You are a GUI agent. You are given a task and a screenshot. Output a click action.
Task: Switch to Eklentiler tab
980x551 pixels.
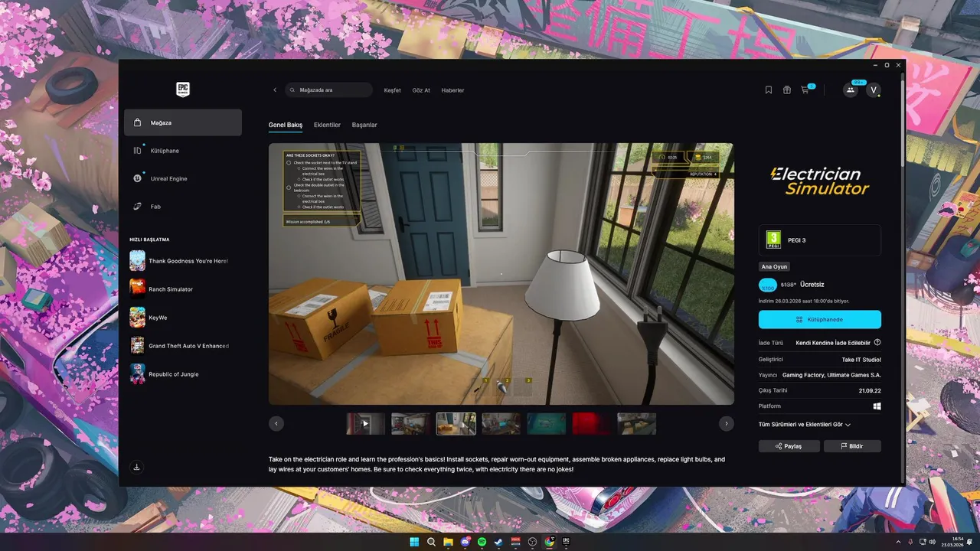[327, 125]
